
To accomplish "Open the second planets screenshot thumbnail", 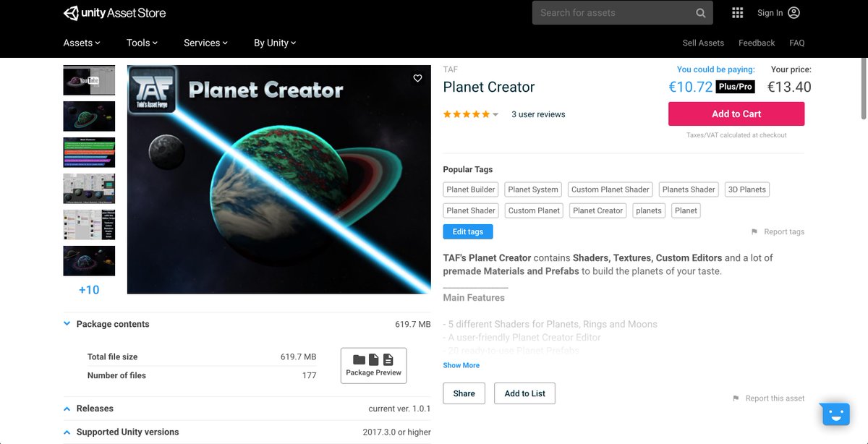I will click(89, 116).
